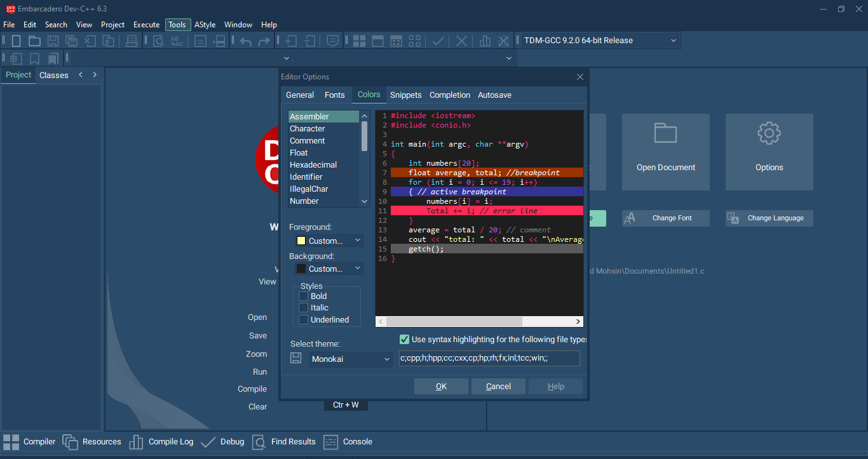The height and width of the screenshot is (459, 868).
Task: Click the Rebuild All grid toolbar icon
Action: pos(396,41)
